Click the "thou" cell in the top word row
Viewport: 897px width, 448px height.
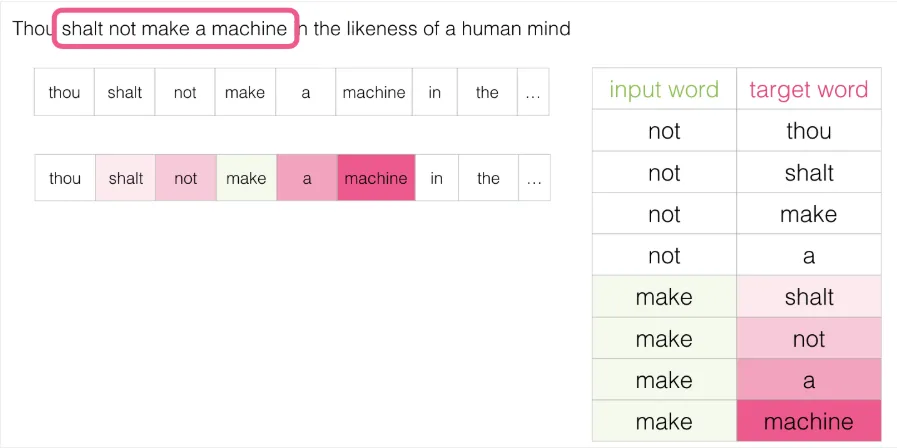coord(64,93)
